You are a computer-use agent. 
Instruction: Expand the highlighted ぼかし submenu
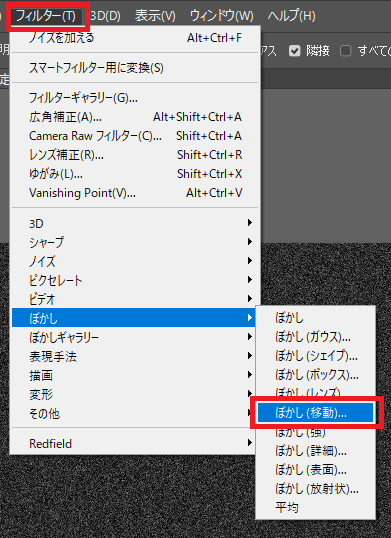tap(134, 318)
